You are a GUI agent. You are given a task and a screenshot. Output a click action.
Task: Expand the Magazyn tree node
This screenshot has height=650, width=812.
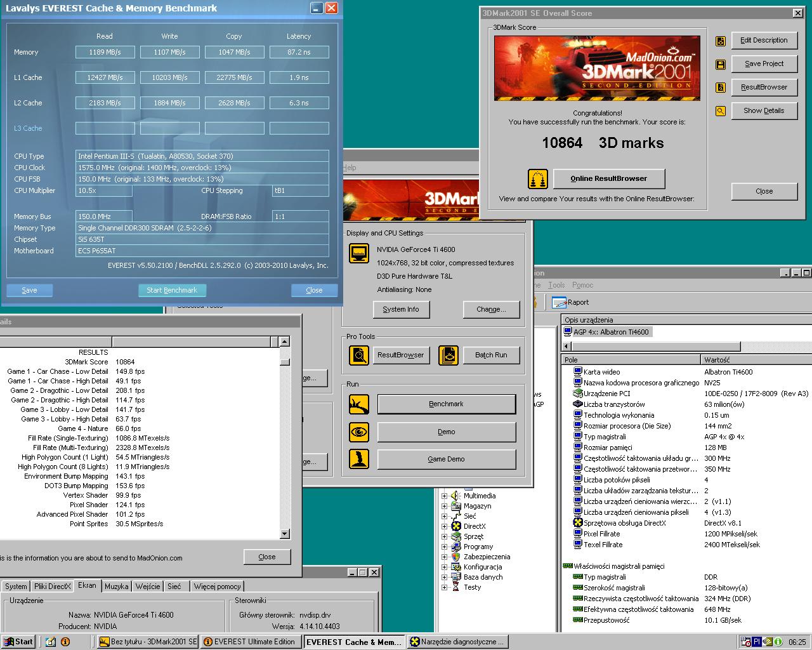coord(445,506)
